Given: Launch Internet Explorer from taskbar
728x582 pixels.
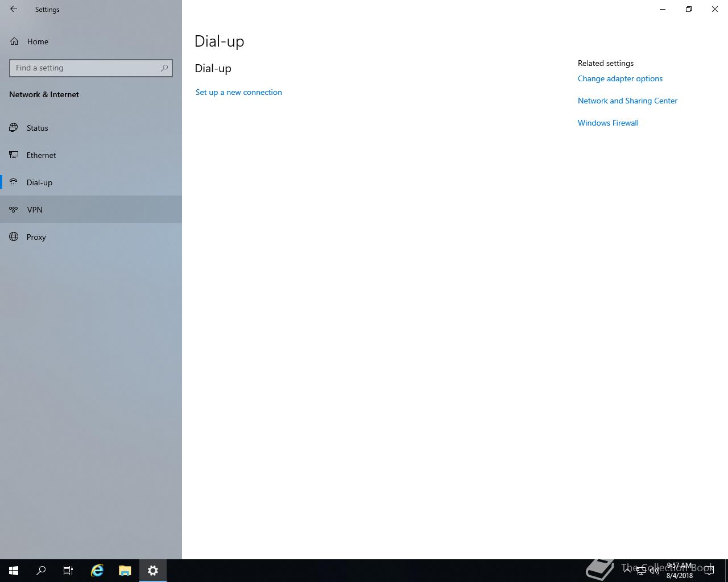Looking at the screenshot, I should (x=97, y=571).
